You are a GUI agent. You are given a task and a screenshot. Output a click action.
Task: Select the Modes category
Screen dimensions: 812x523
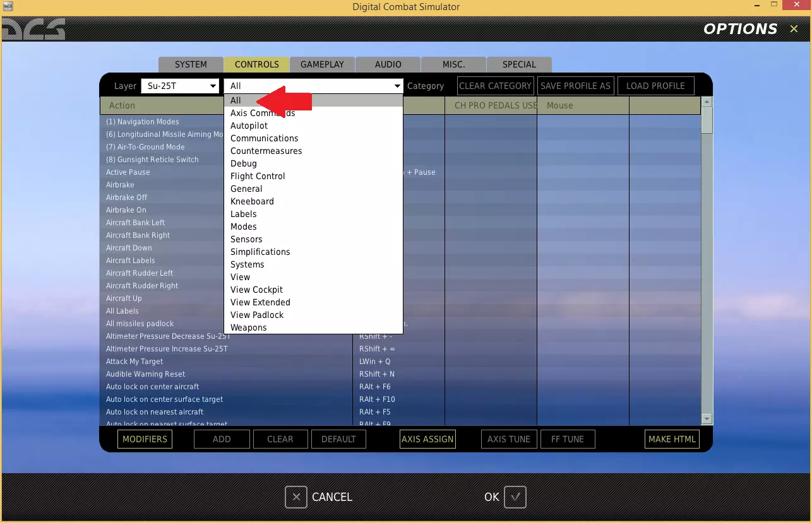pos(314,226)
